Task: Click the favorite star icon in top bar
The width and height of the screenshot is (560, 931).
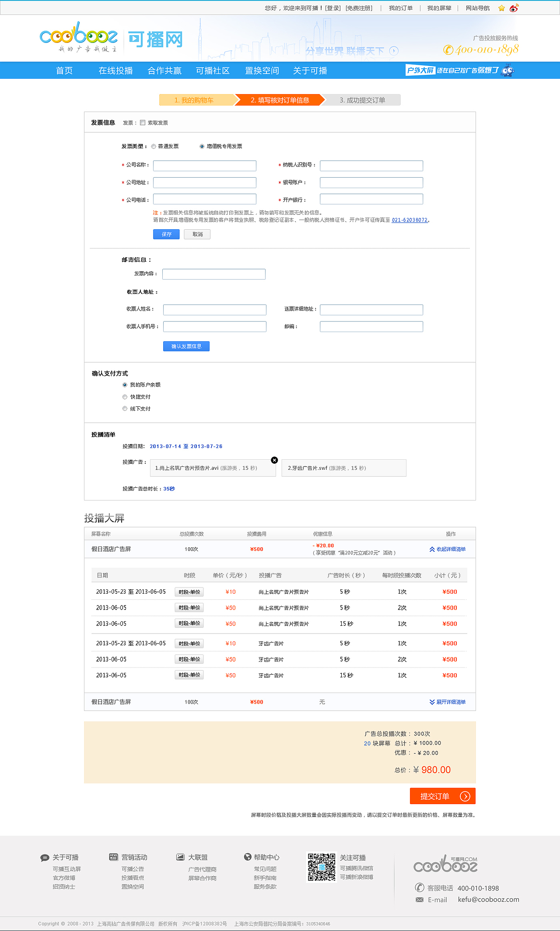Action: click(501, 8)
